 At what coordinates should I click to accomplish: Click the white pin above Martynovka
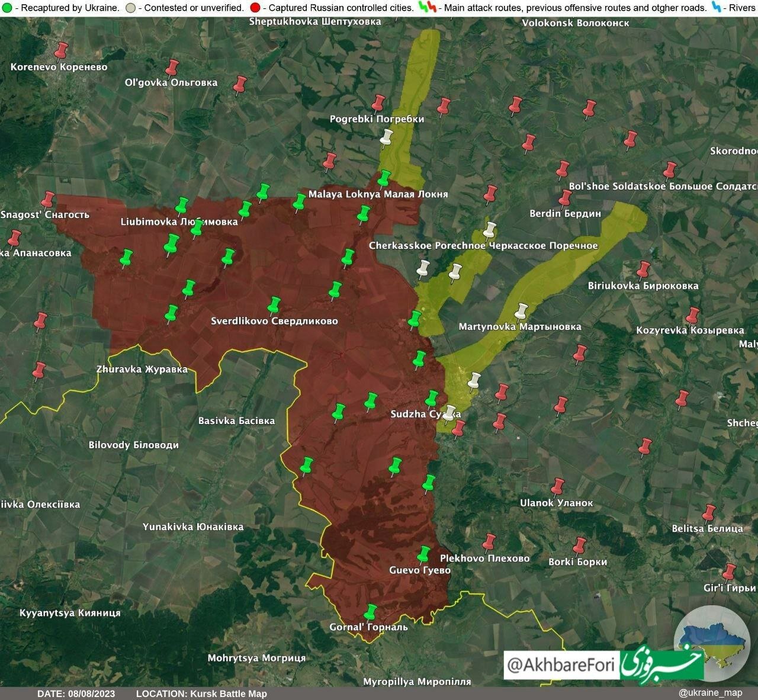(x=521, y=311)
